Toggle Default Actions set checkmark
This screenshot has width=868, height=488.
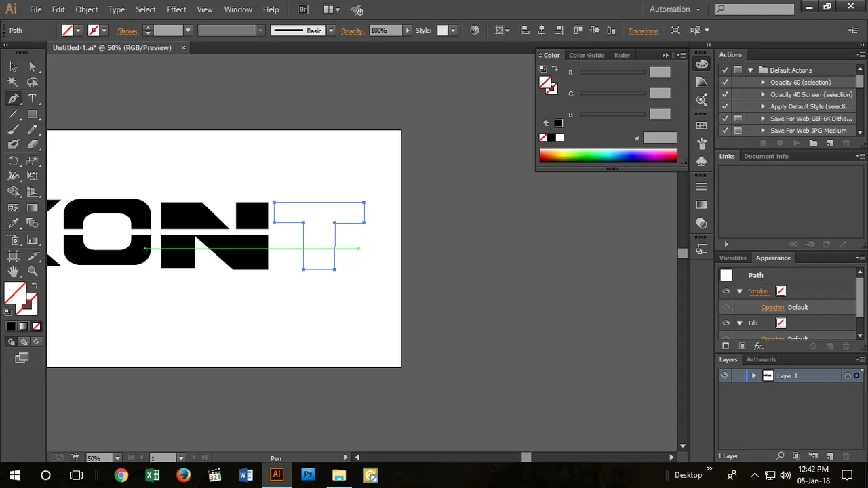coord(725,70)
